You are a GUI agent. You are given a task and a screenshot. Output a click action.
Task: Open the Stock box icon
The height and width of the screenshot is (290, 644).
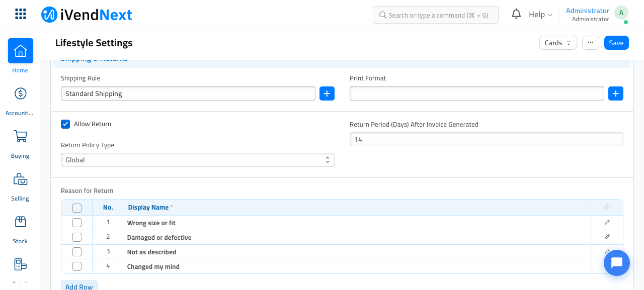click(21, 222)
